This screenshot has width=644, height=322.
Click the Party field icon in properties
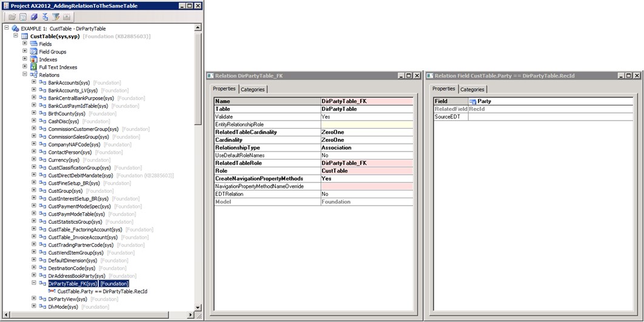pos(473,101)
